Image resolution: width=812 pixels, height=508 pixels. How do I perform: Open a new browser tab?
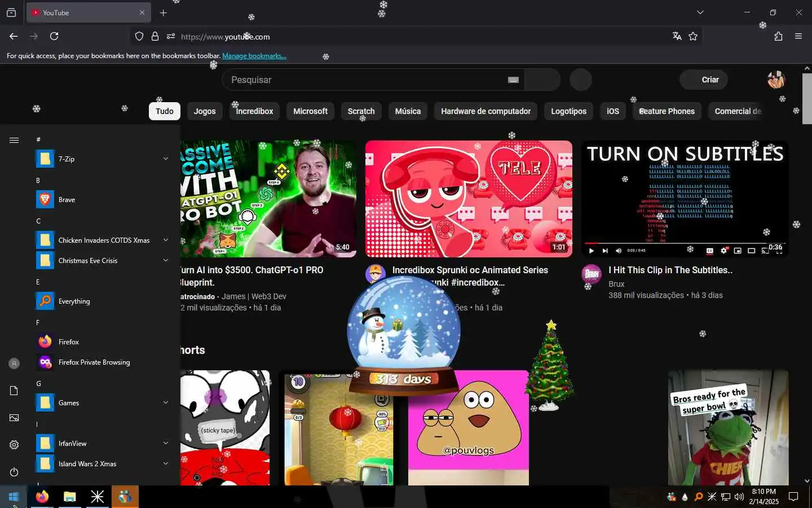(x=163, y=12)
